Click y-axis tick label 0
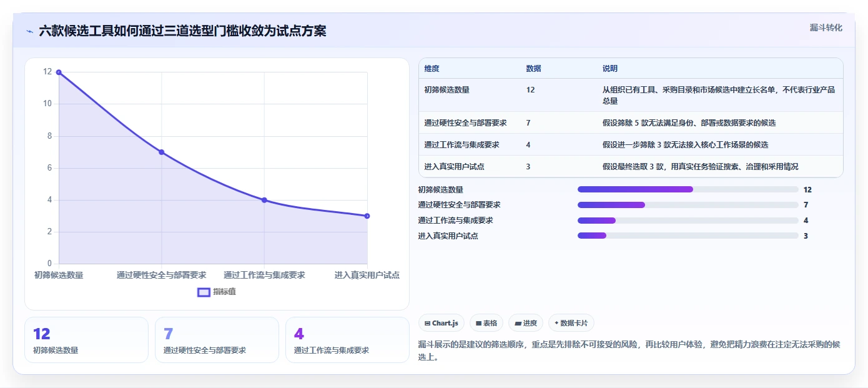The image size is (868, 388). point(50,264)
